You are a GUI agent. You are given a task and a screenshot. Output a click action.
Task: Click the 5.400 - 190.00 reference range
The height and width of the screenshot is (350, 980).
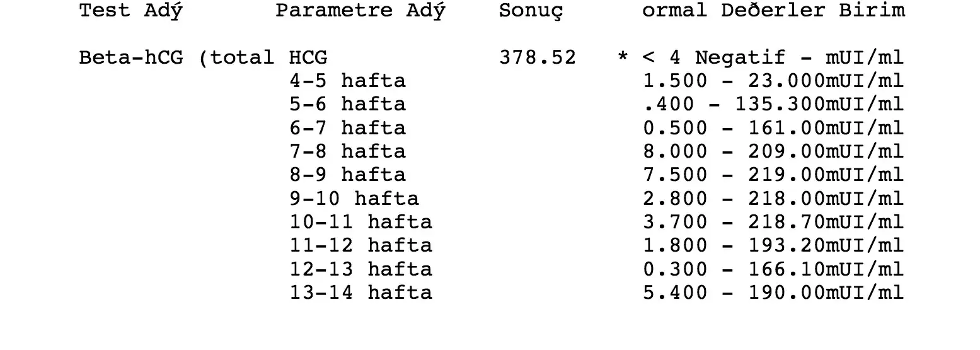pos(734,293)
